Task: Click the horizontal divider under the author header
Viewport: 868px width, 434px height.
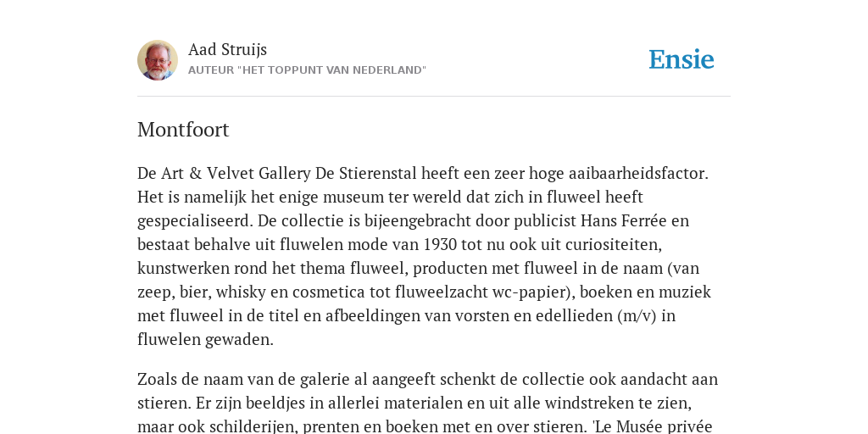Action: 434,97
